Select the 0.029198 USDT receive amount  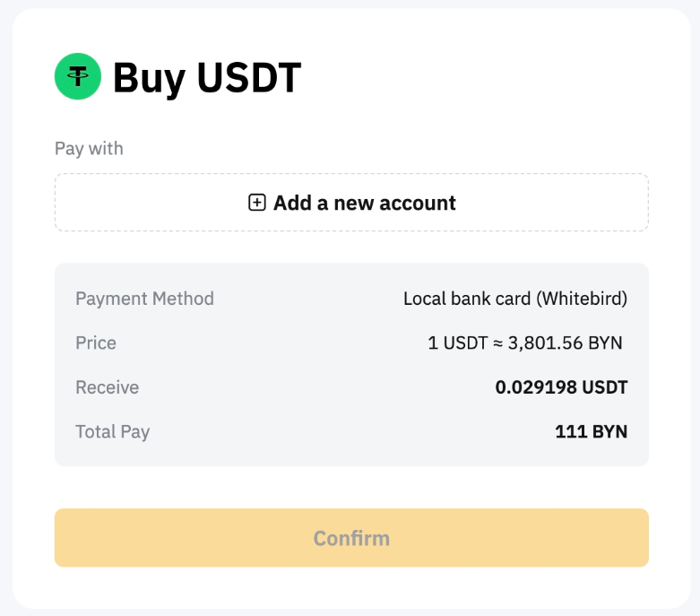click(x=561, y=387)
